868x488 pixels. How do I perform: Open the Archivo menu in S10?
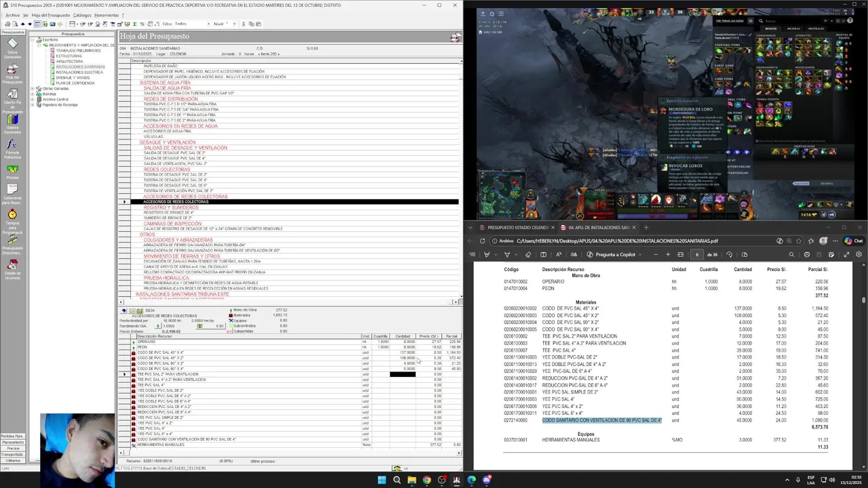(x=12, y=15)
